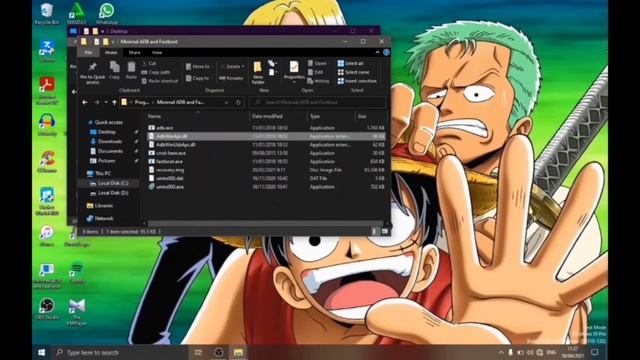Open the New item dropdown
The image size is (640, 360).
coord(272,63)
